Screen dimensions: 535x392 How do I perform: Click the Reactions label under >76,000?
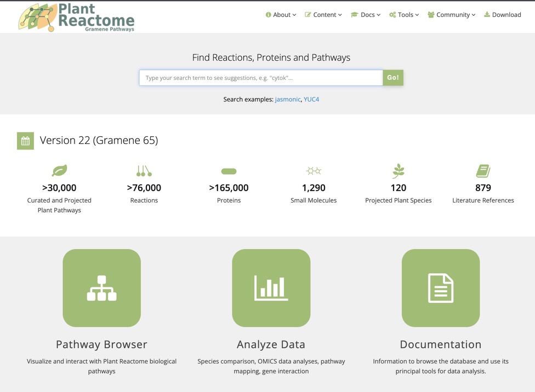coord(144,200)
